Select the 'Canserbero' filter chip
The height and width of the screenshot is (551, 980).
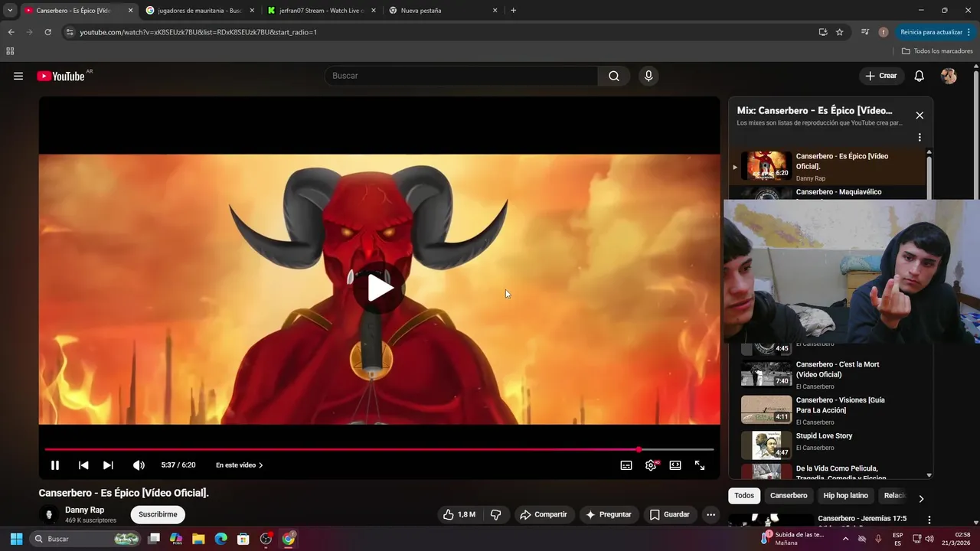[789, 495]
